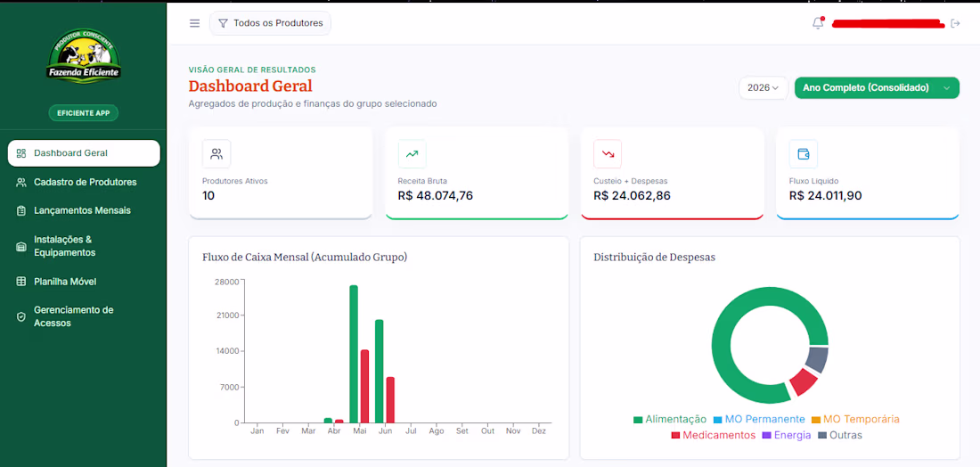Click the Fluxo de Caixa Mensal chart title

pos(305,257)
